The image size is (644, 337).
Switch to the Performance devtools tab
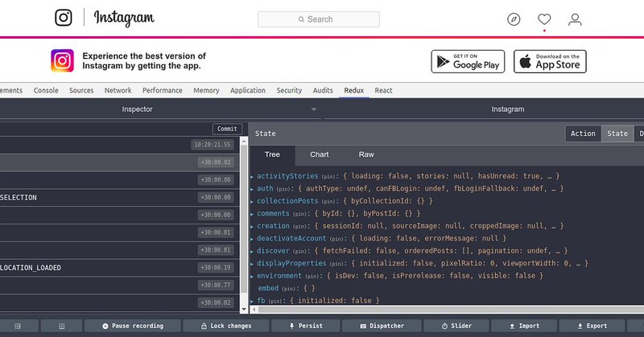[x=163, y=90]
